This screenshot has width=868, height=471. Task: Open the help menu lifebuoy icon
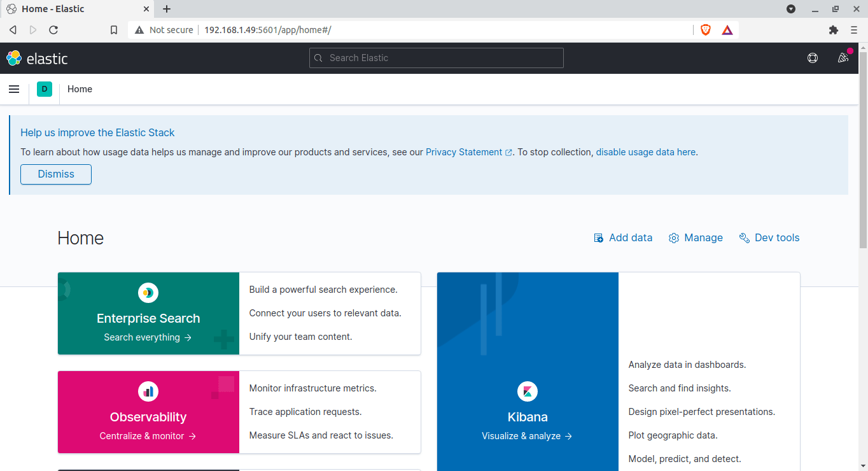point(813,58)
